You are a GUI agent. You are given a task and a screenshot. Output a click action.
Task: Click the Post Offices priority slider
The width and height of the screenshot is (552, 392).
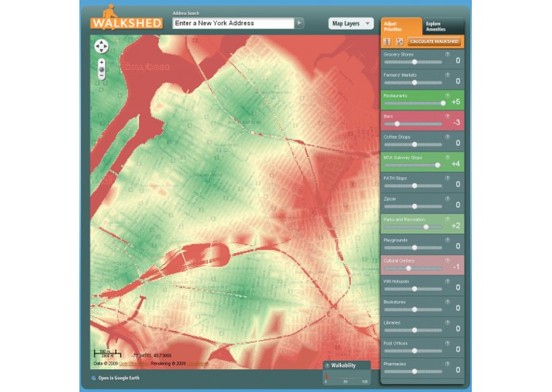point(413,351)
